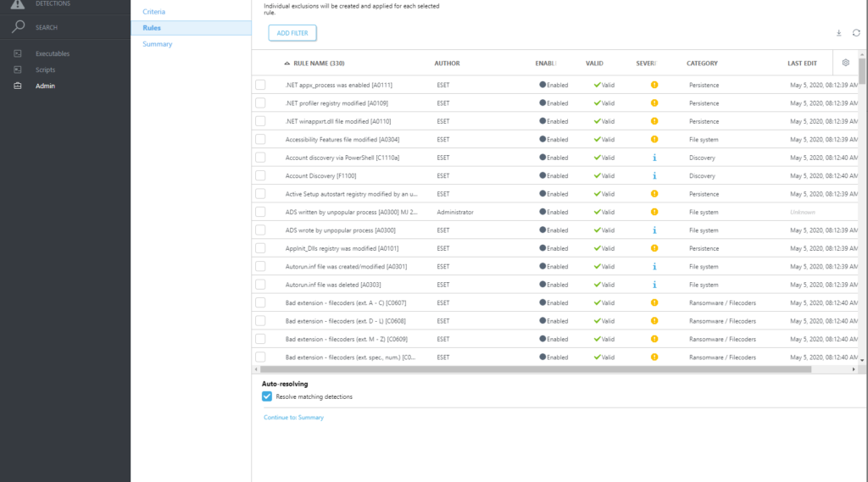Sort by Rule Name column arrow
This screenshot has width=868, height=482.
pyautogui.click(x=287, y=64)
